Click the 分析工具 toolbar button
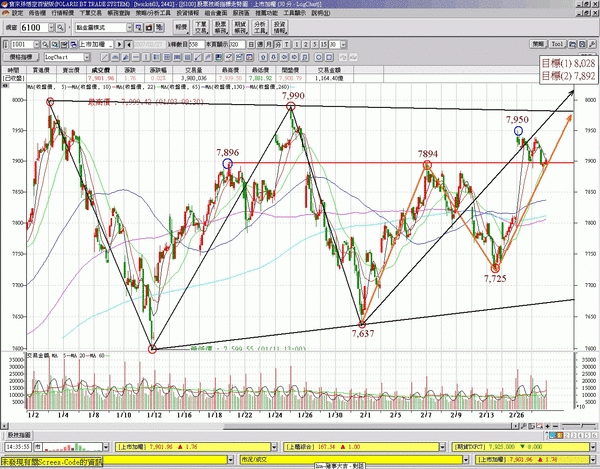The height and width of the screenshot is (469, 600). 259,28
